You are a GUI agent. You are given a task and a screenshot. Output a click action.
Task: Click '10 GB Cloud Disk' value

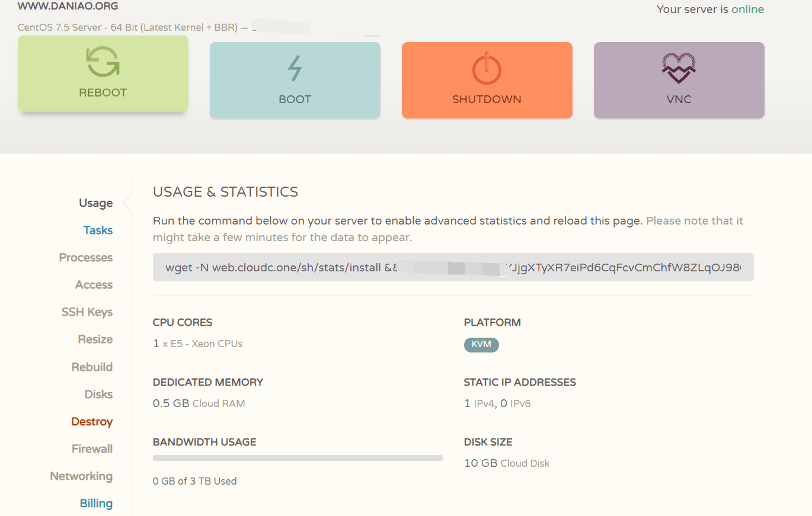[507, 463]
